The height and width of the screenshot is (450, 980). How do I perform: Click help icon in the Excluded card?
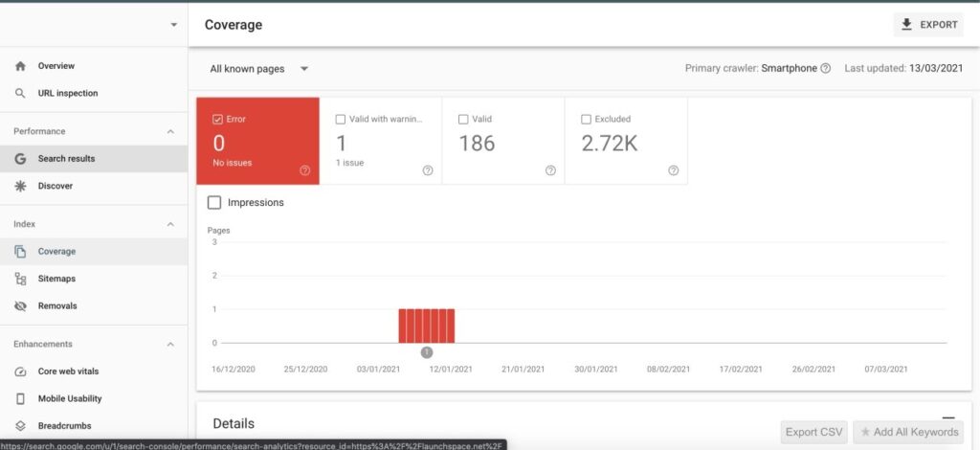tap(673, 170)
